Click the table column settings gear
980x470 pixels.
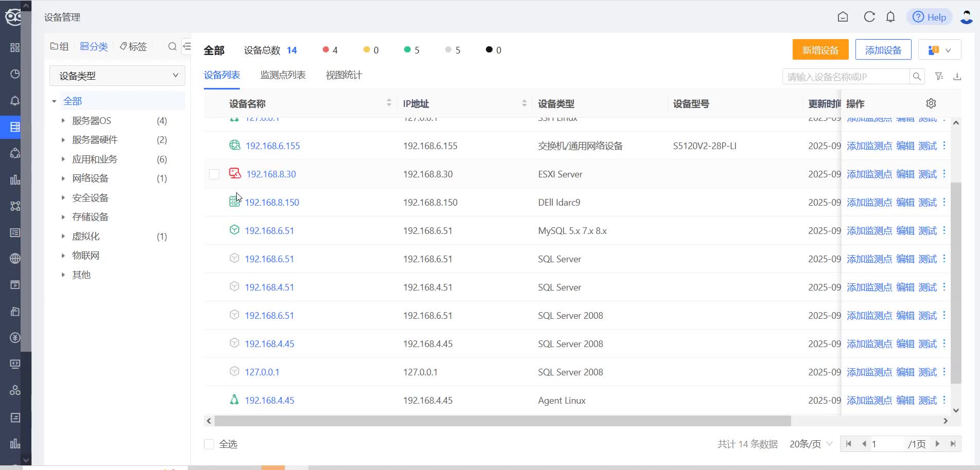click(931, 103)
